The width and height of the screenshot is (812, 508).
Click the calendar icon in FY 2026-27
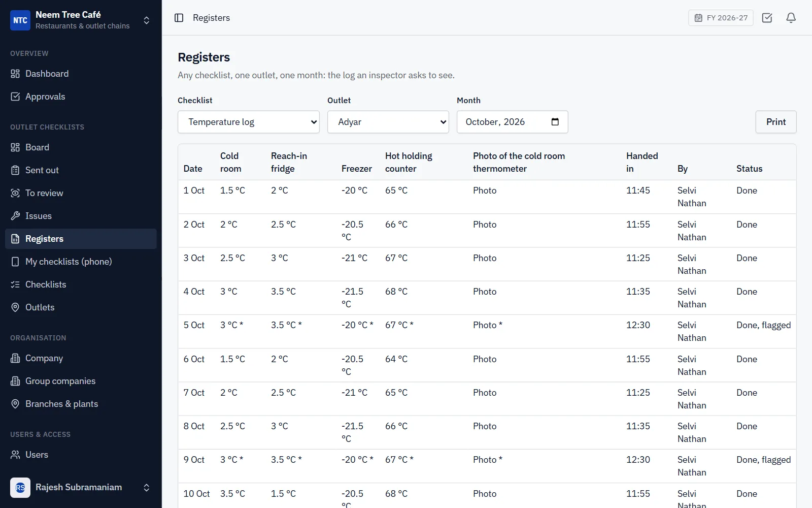(x=698, y=18)
